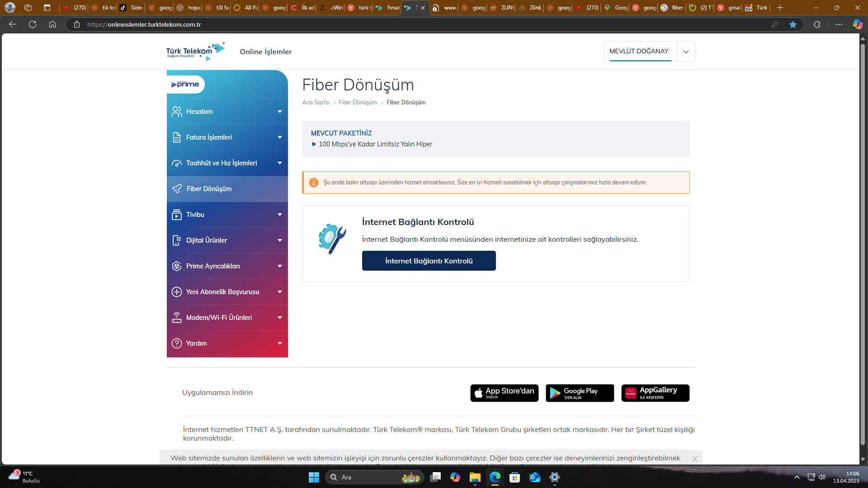The width and height of the screenshot is (868, 488).
Task: Click the Prime badge in sidebar
Action: tap(185, 84)
